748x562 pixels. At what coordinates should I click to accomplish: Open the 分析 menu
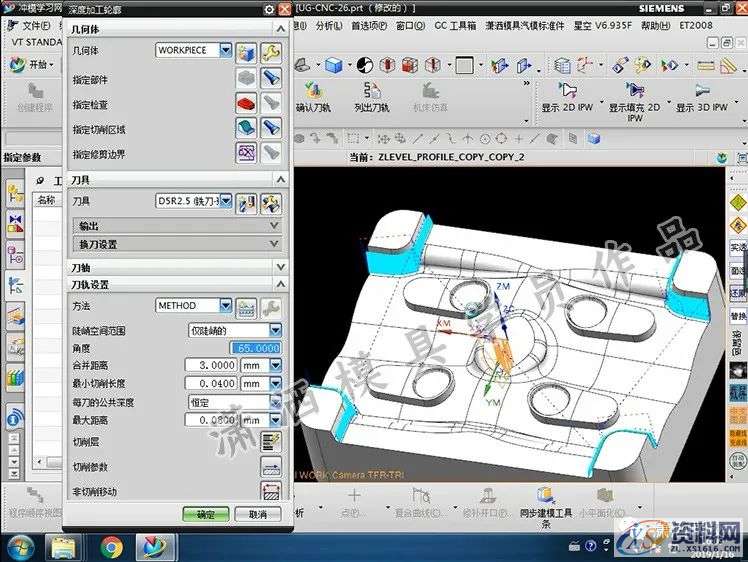coord(326,26)
